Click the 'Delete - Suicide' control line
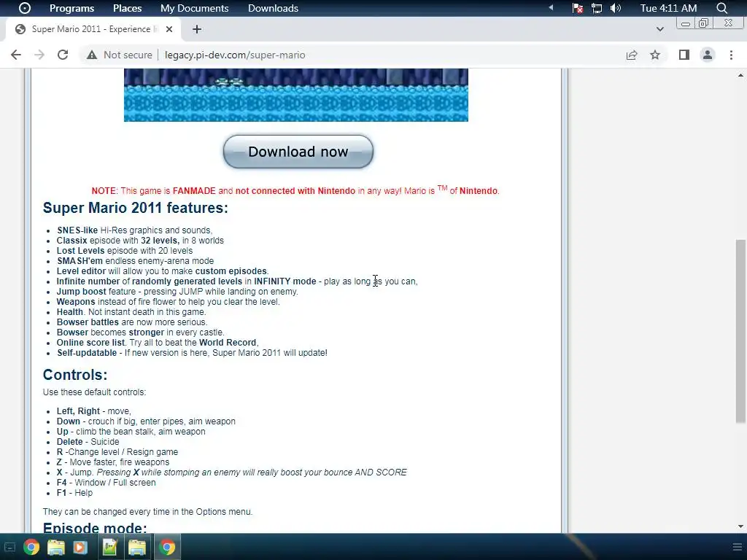This screenshot has height=560, width=747. pos(88,441)
